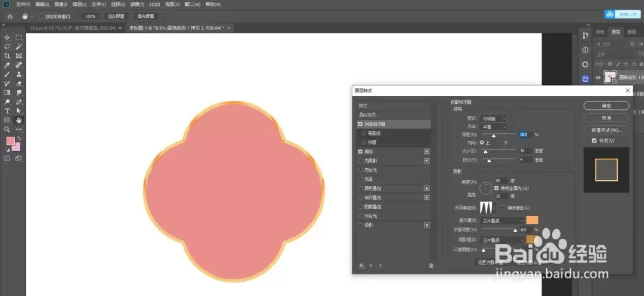Select the Crop tool
The width and height of the screenshot is (644, 296).
[x=7, y=55]
